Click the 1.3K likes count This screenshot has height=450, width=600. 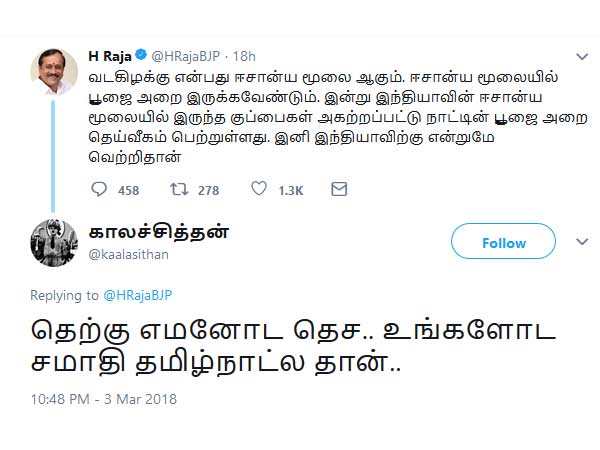pos(291,189)
